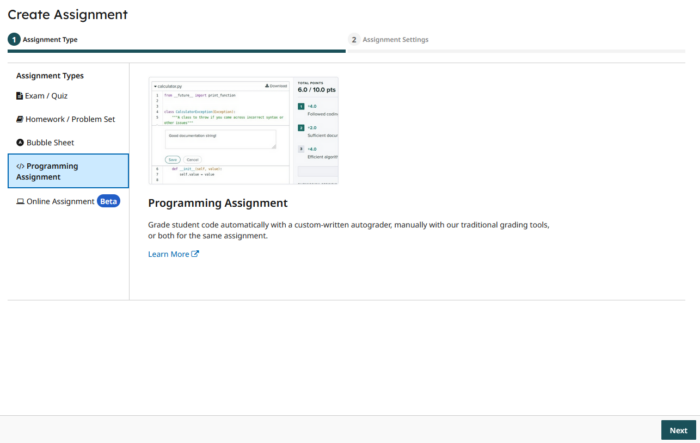Screen dimensions: 700x443
Task: Click the Homework book icon
Action: (20, 119)
